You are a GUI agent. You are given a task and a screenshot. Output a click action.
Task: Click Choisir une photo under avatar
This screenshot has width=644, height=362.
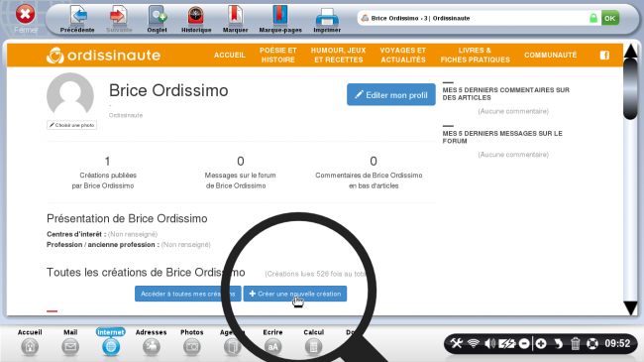pos(72,125)
